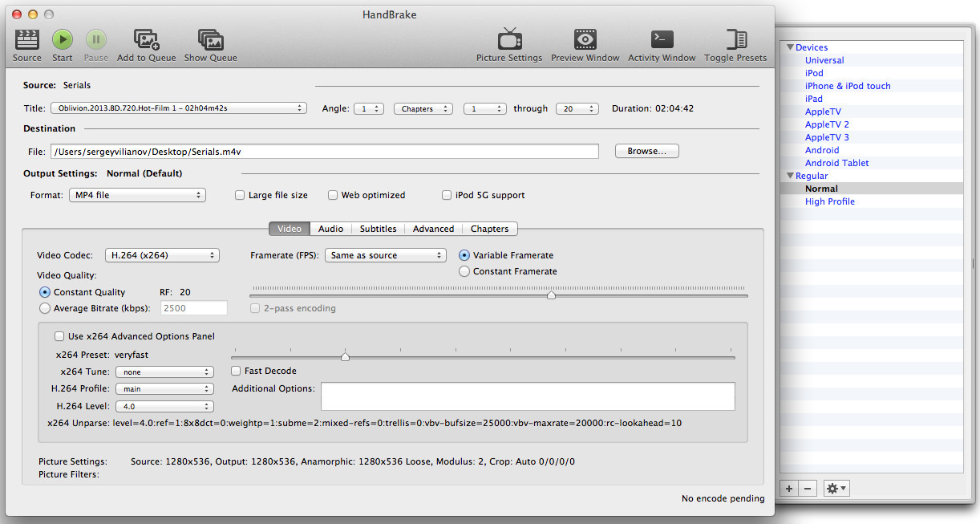Screen dimensions: 980x524
Task: Open the Video Codec dropdown
Action: tap(162, 255)
